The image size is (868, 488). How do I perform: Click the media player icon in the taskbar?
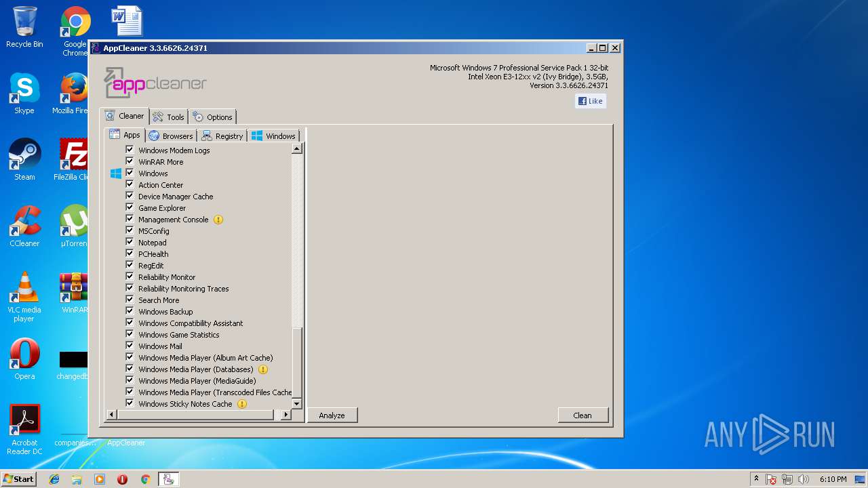100,479
